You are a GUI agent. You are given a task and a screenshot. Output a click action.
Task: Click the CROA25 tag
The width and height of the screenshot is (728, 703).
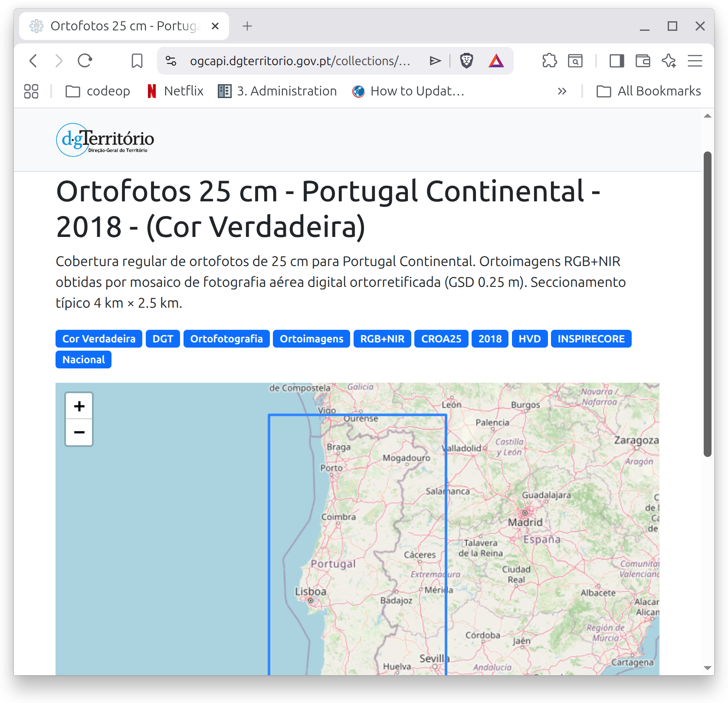tap(441, 339)
